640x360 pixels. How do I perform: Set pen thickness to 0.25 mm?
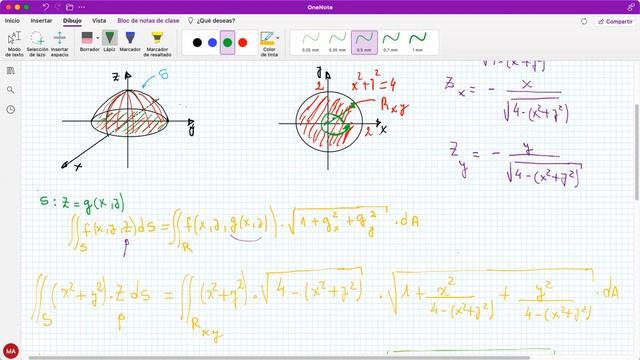(310, 42)
